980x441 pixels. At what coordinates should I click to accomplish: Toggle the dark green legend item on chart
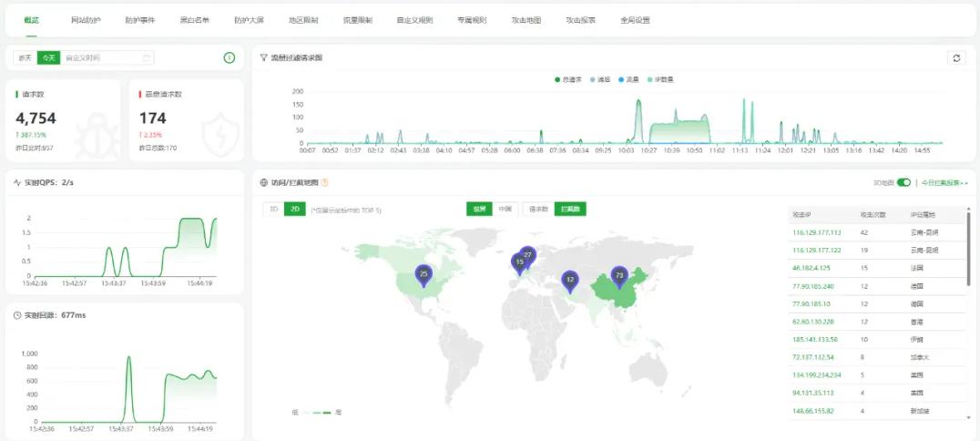568,80
